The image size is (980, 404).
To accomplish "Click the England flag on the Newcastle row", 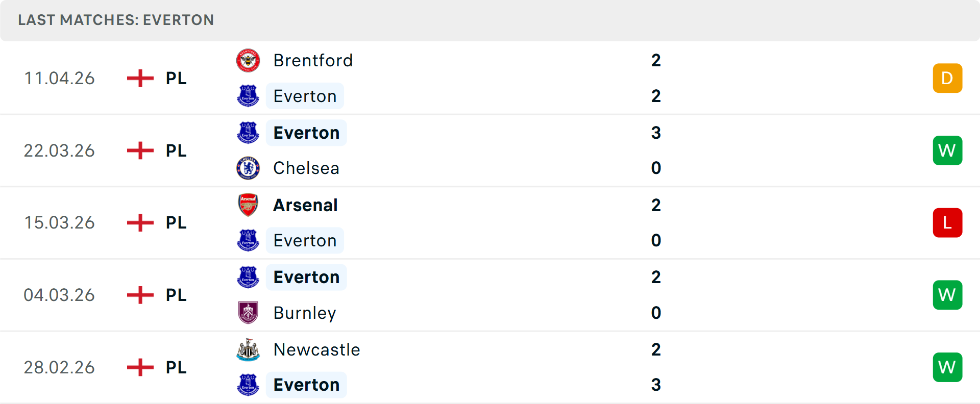I will point(140,367).
